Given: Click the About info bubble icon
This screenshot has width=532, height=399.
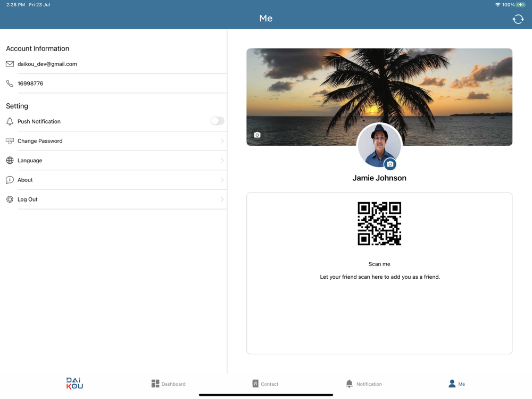Looking at the screenshot, I should (10, 180).
